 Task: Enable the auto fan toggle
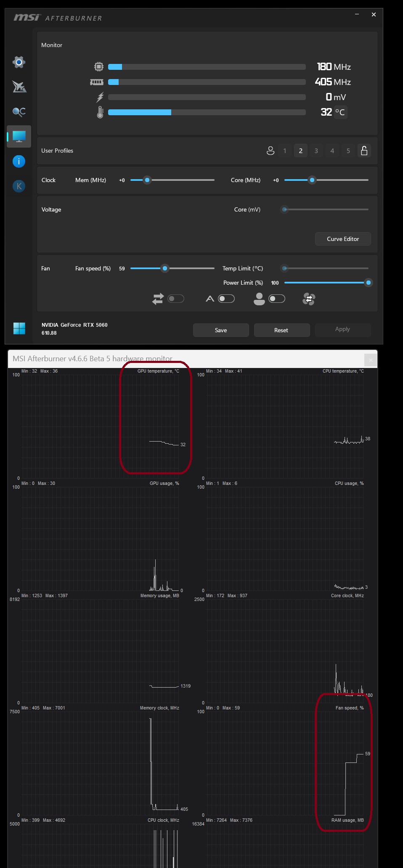(226, 299)
